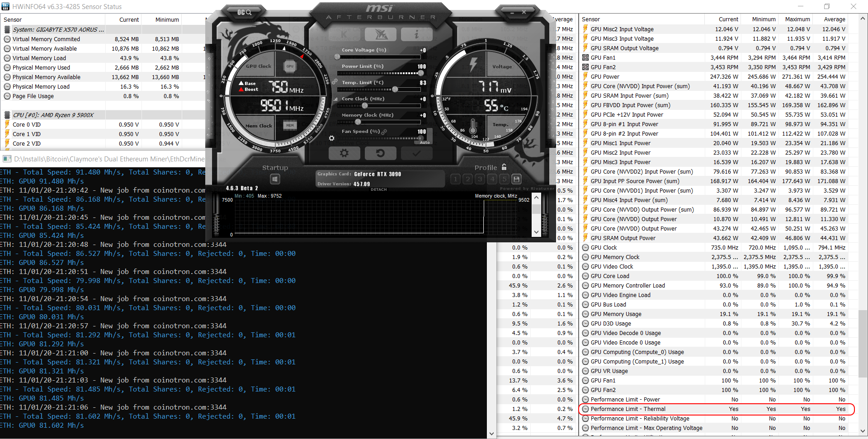Screen dimensions: 868x439
Task: Select the GPU Power row
Action: point(713,76)
